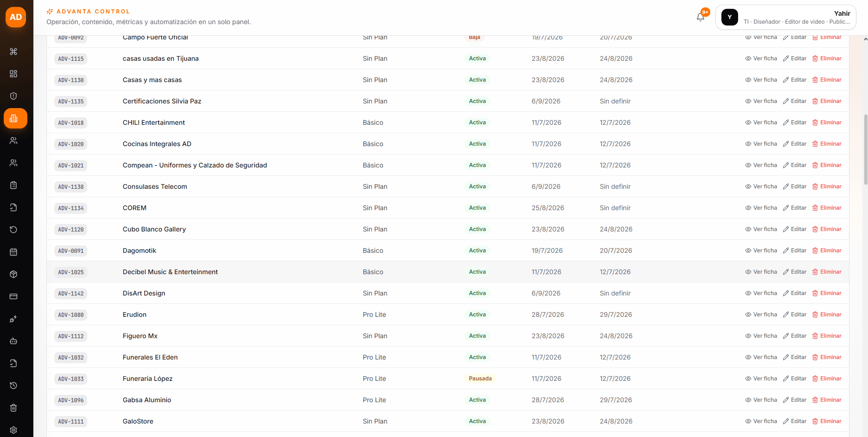Click the Pausada status badge
The height and width of the screenshot is (437, 868).
pyautogui.click(x=480, y=379)
